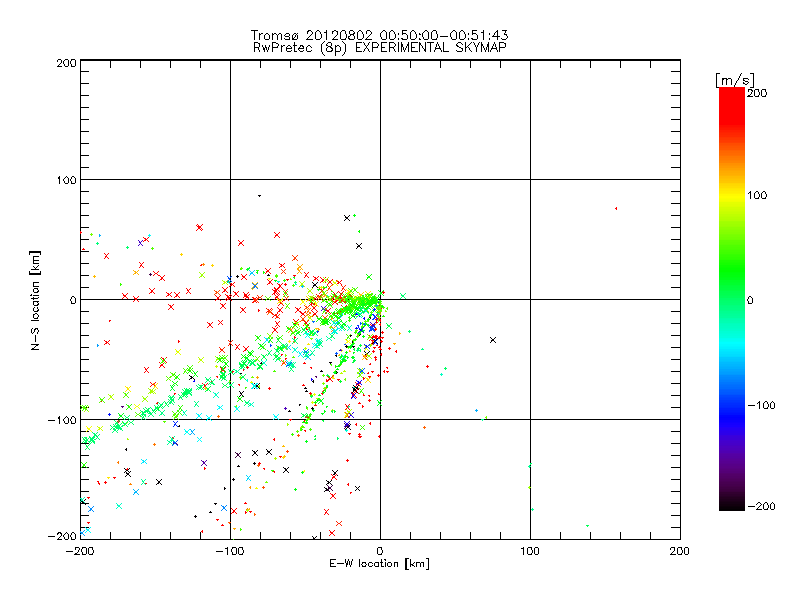The image size is (800, 600).
Task: Click the y-axis tick label '-200'
Action: click(x=62, y=536)
